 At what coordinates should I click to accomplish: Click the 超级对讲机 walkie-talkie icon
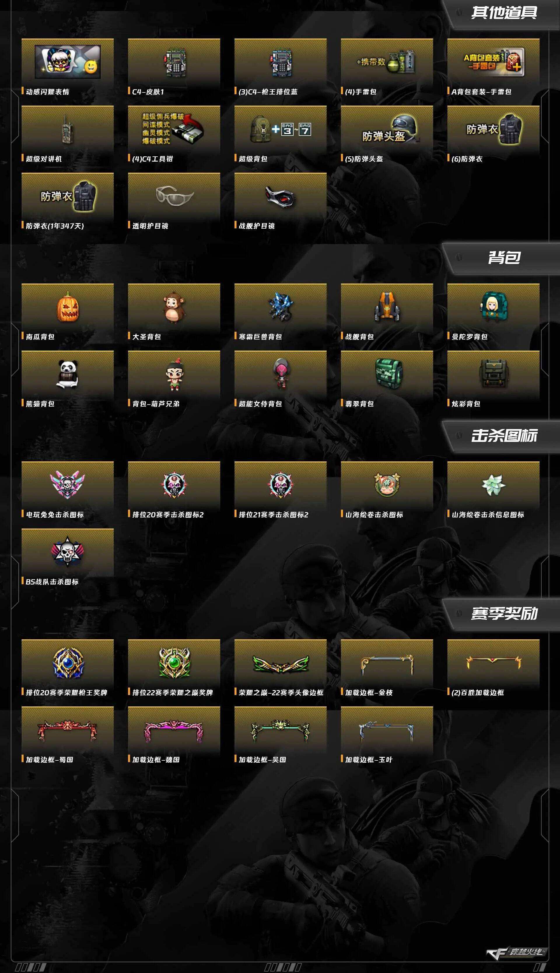click(67, 129)
